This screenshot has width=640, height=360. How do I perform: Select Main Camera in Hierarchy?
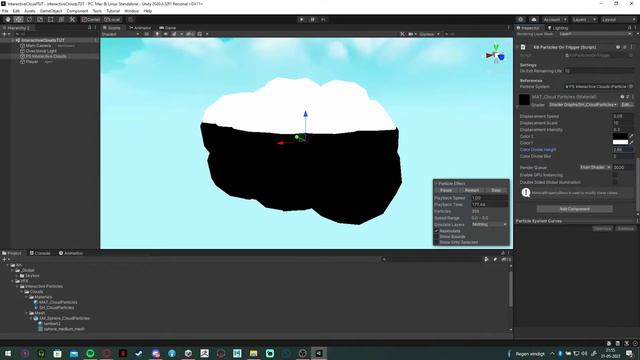point(38,46)
